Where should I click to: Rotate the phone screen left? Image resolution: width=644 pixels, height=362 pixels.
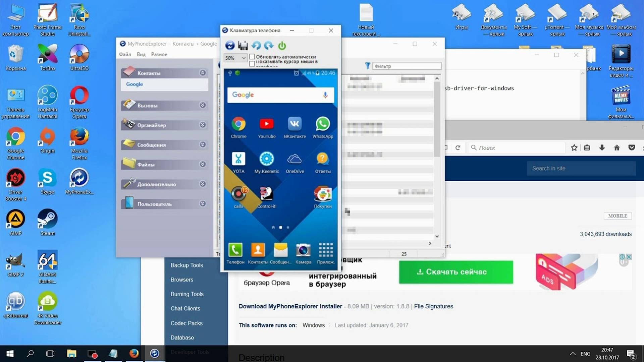(x=256, y=45)
